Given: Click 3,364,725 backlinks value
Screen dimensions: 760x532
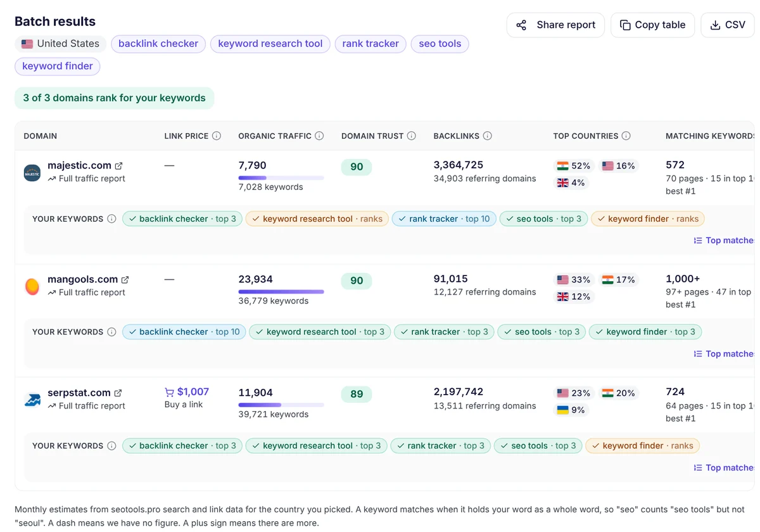Looking at the screenshot, I should (x=459, y=165).
